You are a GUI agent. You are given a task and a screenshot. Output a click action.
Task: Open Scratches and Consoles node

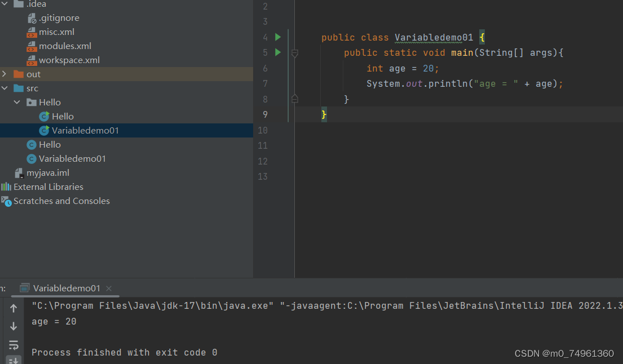click(x=61, y=201)
